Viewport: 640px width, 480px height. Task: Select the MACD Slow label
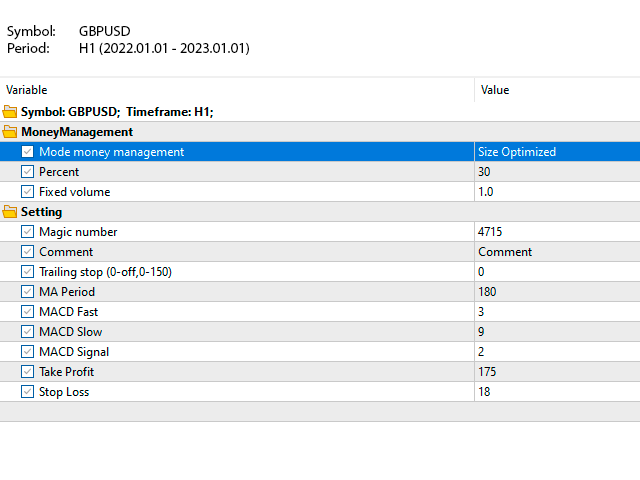(71, 332)
